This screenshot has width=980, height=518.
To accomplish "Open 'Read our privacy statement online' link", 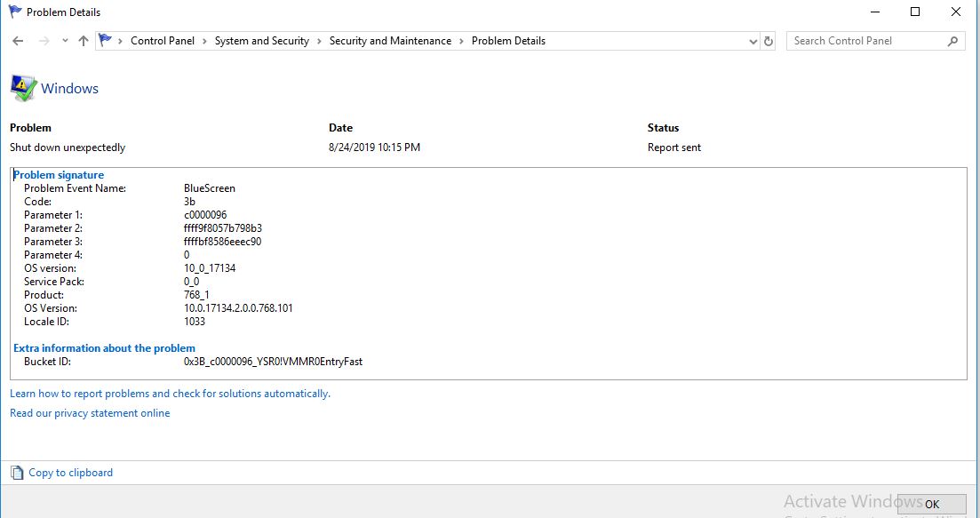I will (90, 413).
